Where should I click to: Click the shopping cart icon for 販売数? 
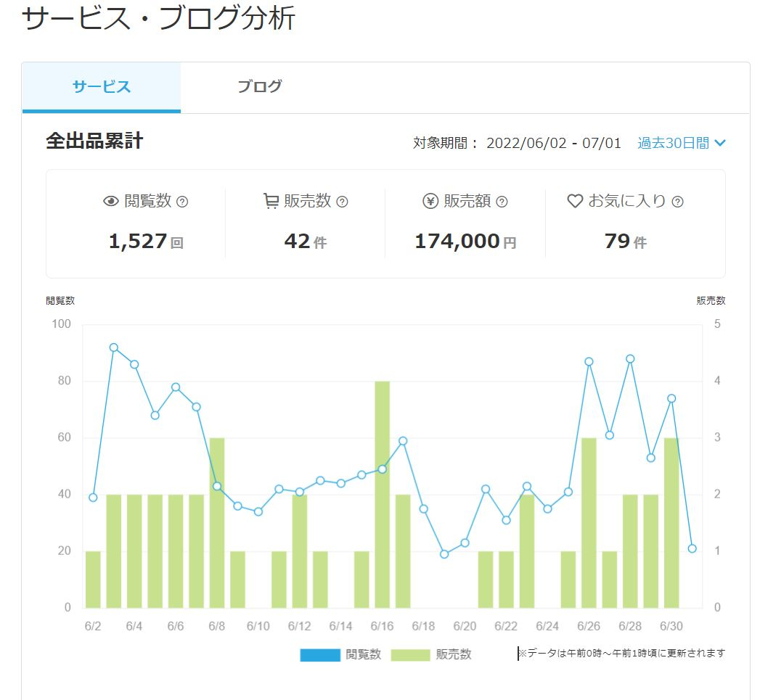click(271, 201)
